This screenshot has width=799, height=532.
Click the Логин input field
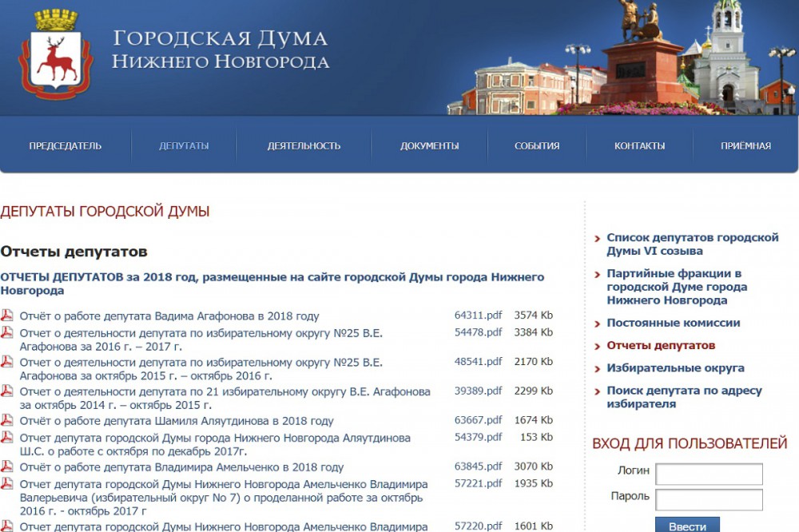tap(709, 474)
